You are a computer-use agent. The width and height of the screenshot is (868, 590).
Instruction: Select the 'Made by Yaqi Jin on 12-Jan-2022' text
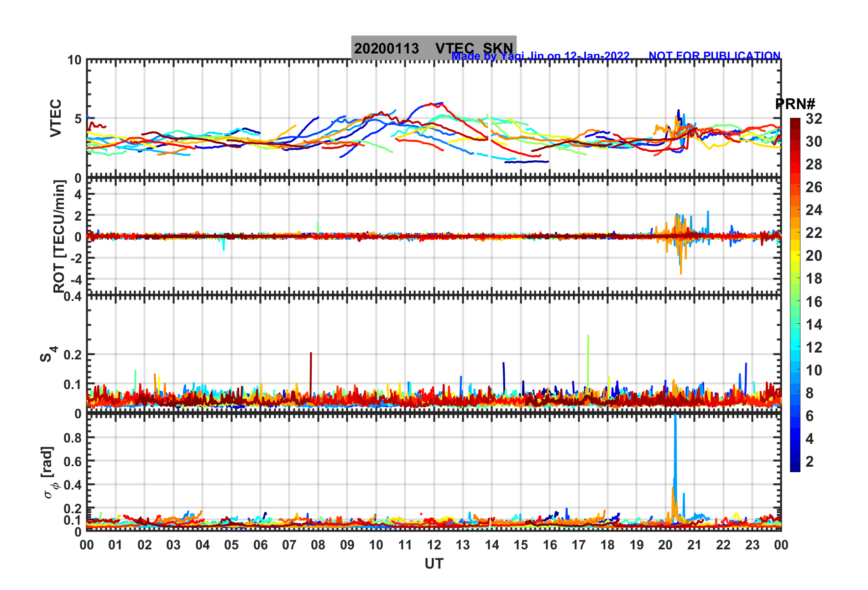pos(540,56)
